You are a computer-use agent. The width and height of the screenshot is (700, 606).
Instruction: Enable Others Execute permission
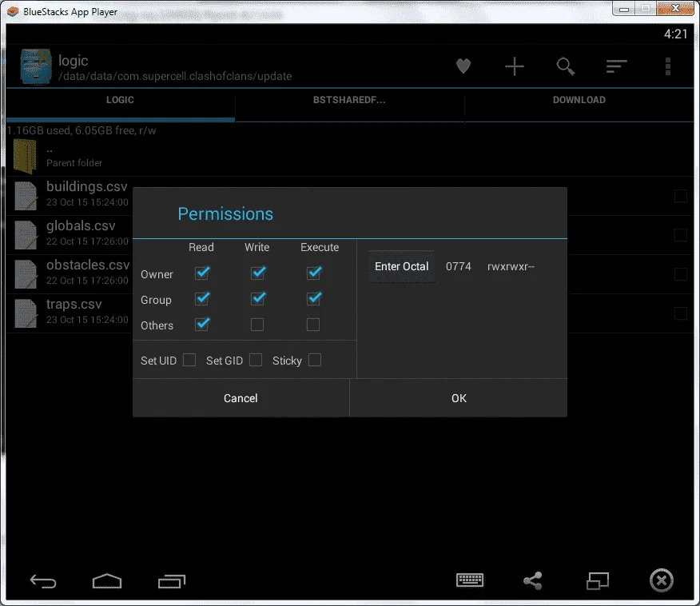pyautogui.click(x=313, y=325)
